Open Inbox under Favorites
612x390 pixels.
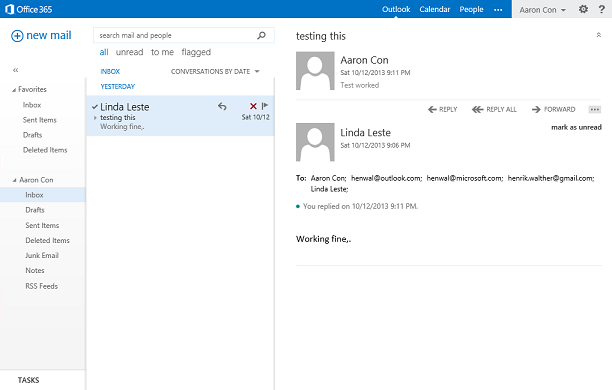(x=32, y=105)
